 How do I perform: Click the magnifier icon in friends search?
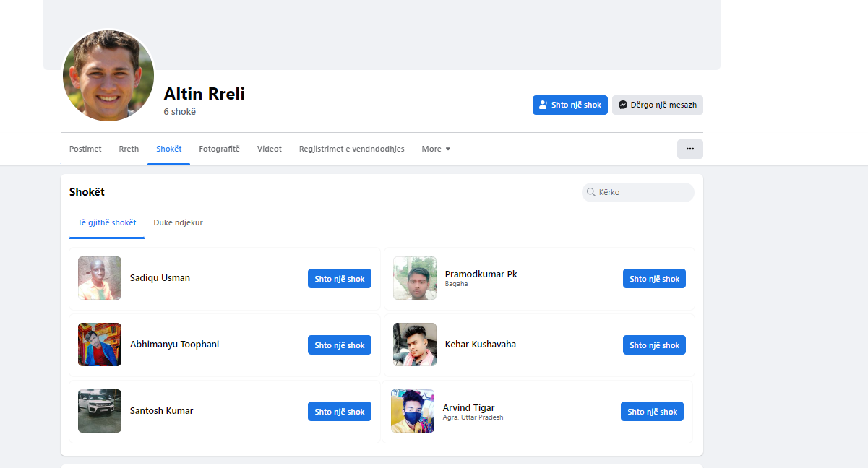coord(591,192)
